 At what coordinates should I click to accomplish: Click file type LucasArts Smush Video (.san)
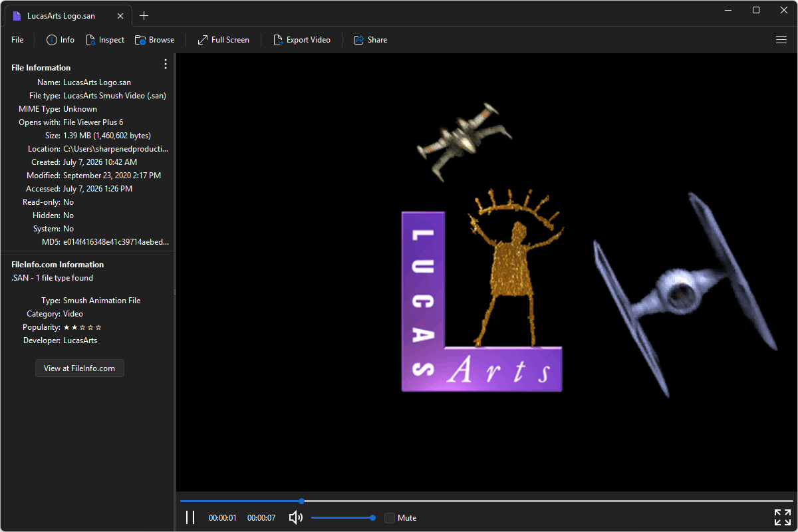[115, 96]
